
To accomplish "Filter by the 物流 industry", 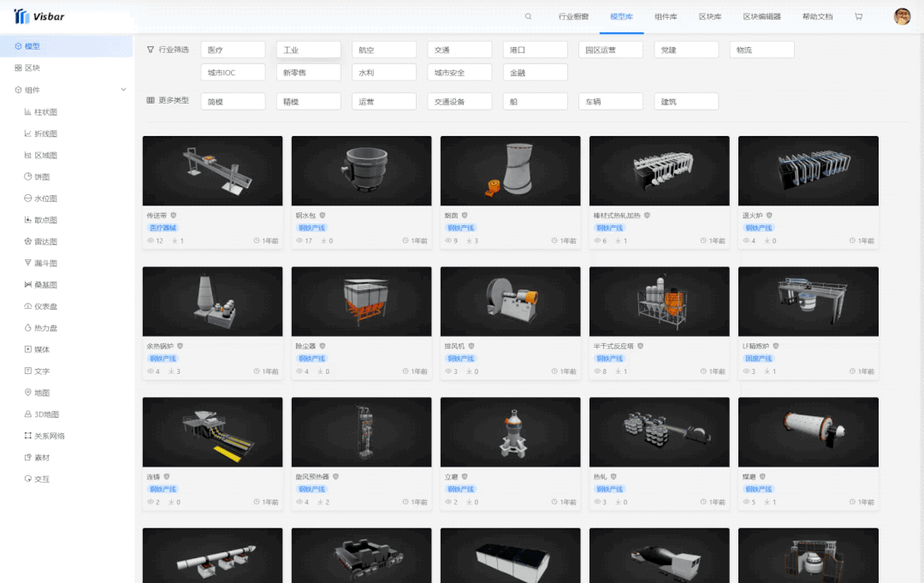I will [x=761, y=51].
